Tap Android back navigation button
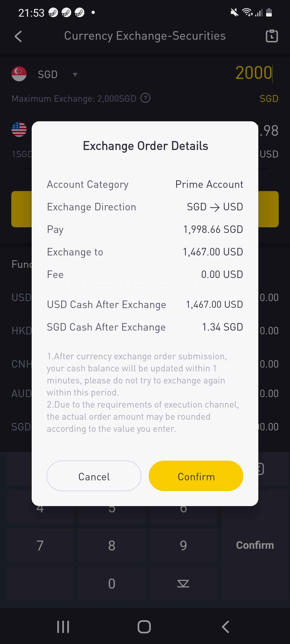Image resolution: width=290 pixels, height=644 pixels. 226,627
